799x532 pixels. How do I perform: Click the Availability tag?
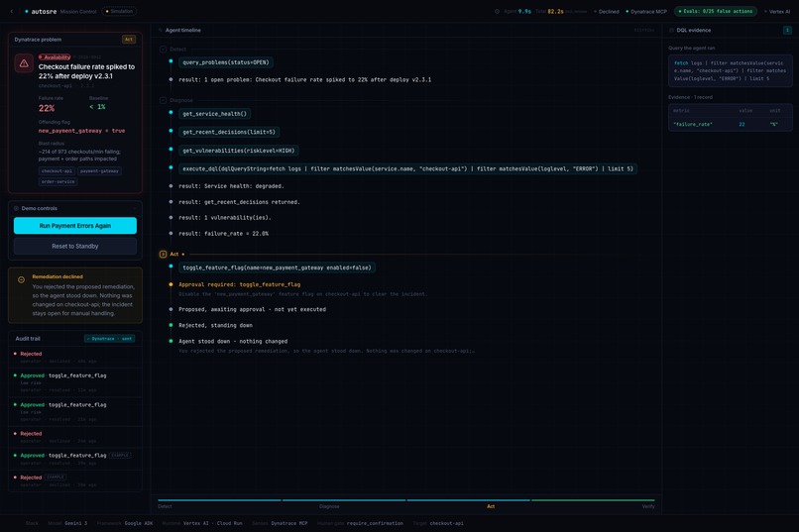[55, 57]
